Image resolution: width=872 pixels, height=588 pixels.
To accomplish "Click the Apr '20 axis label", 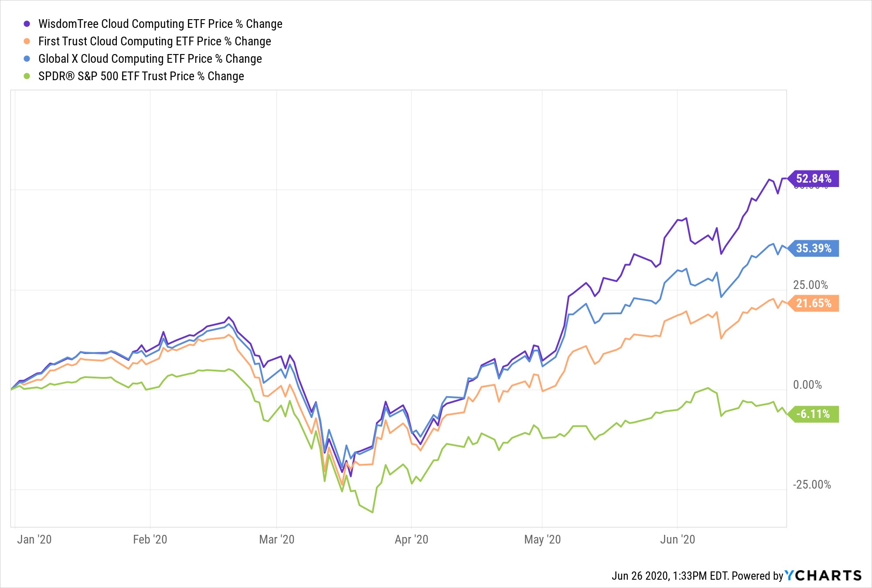I will point(412,540).
